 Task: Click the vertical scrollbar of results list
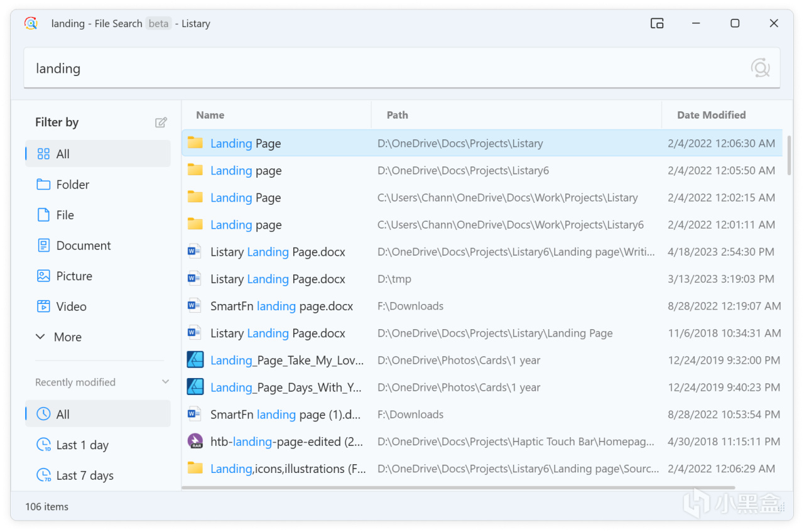pos(790,153)
